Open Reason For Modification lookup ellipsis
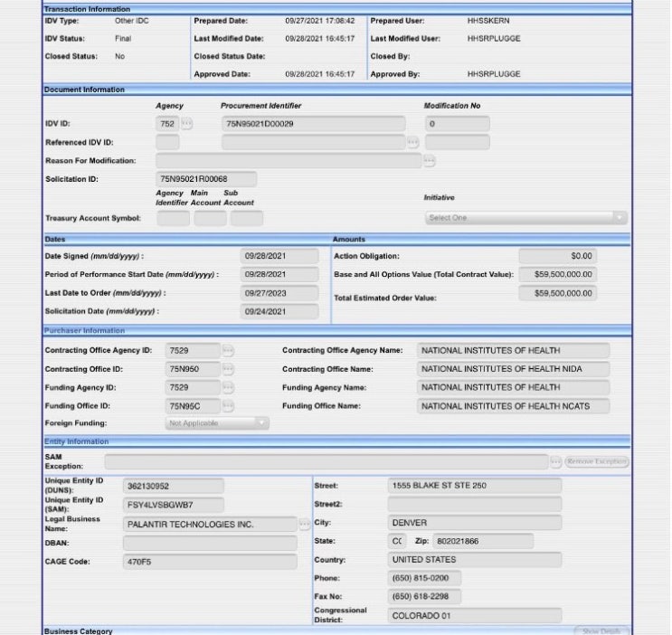 430,161
